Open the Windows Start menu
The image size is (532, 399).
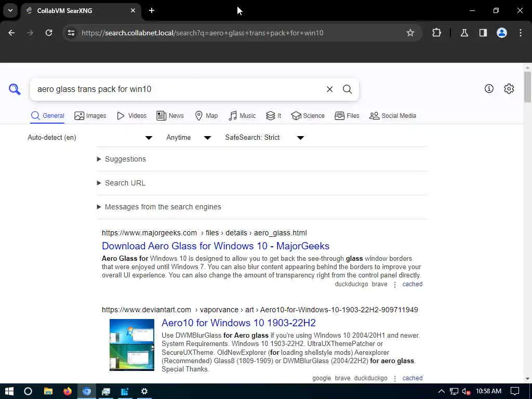9,391
